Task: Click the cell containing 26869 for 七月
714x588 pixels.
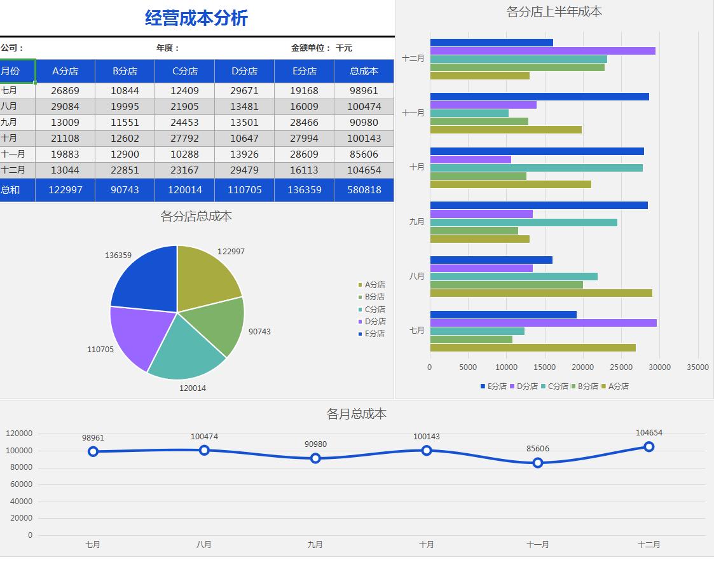Action: (x=65, y=90)
